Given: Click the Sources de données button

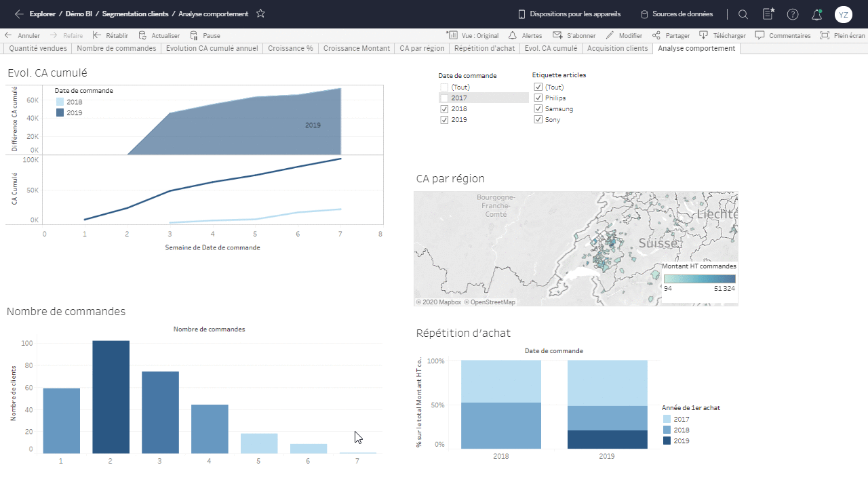Looking at the screenshot, I should [676, 14].
